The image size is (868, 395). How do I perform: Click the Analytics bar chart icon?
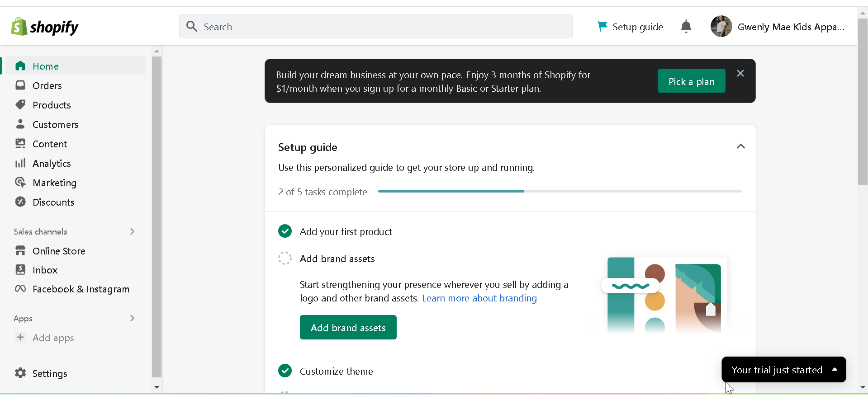click(x=20, y=163)
